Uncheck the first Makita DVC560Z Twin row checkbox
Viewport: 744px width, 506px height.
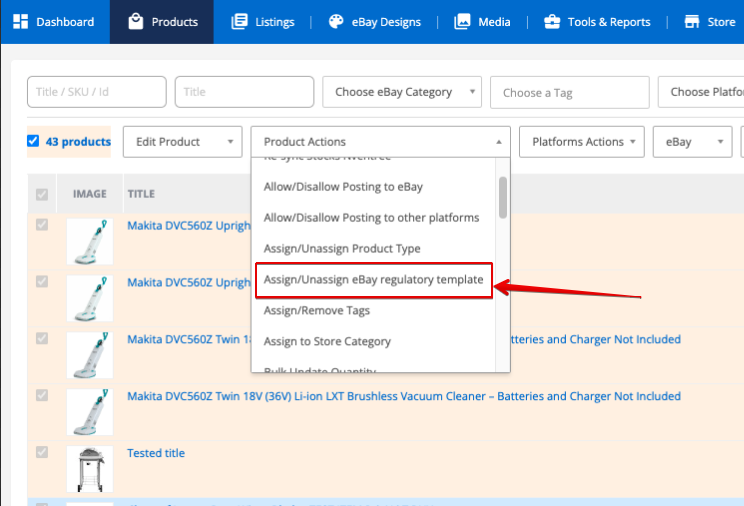[42, 338]
